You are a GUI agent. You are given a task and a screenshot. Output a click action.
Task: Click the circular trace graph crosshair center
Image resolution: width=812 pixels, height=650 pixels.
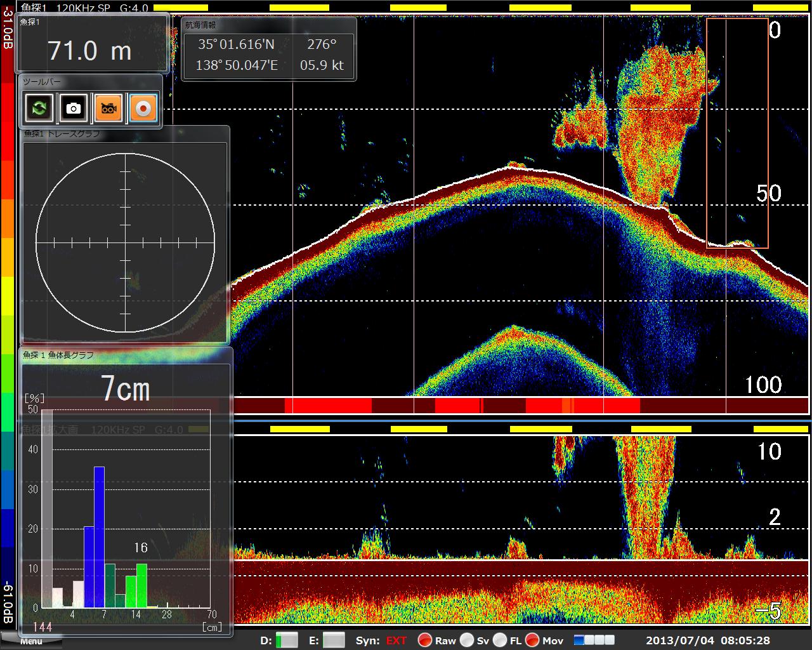(126, 242)
